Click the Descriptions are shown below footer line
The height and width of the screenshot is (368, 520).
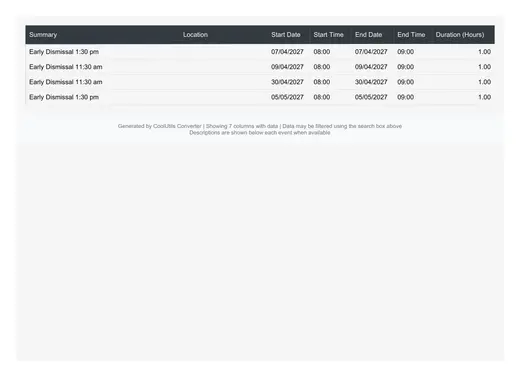coord(260,132)
